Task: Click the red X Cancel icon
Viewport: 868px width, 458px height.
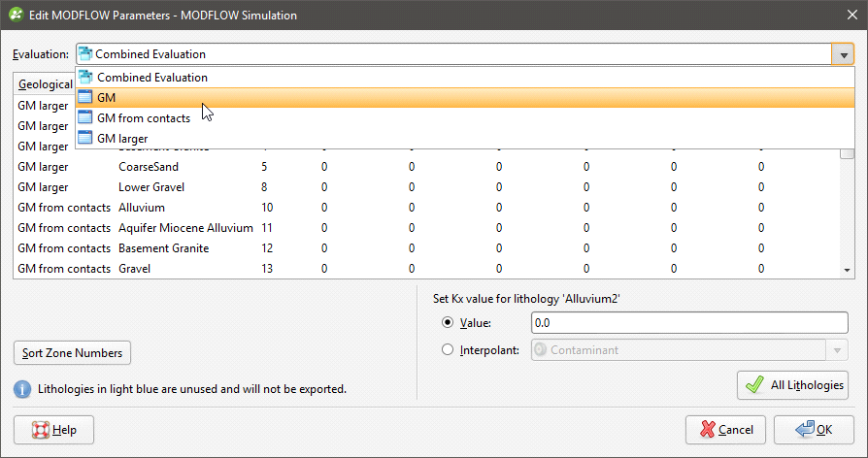Action: point(708,429)
